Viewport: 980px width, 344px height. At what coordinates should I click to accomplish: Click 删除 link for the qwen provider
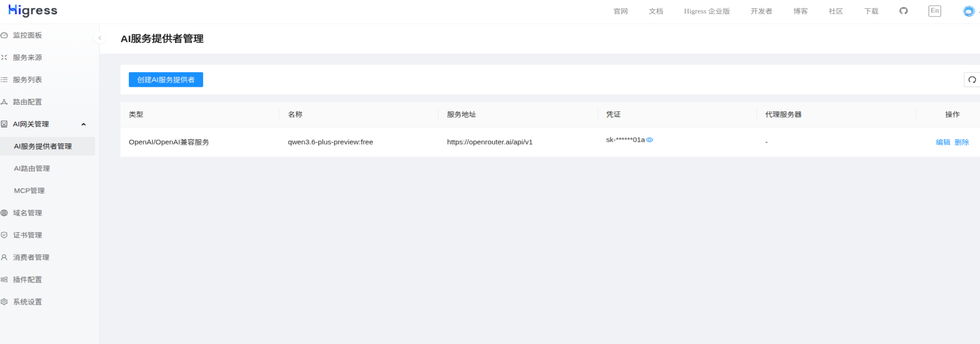click(x=961, y=142)
